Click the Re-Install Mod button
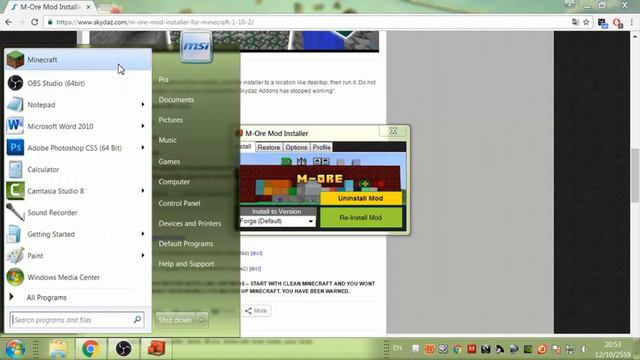The height and width of the screenshot is (360, 640). pyautogui.click(x=361, y=218)
